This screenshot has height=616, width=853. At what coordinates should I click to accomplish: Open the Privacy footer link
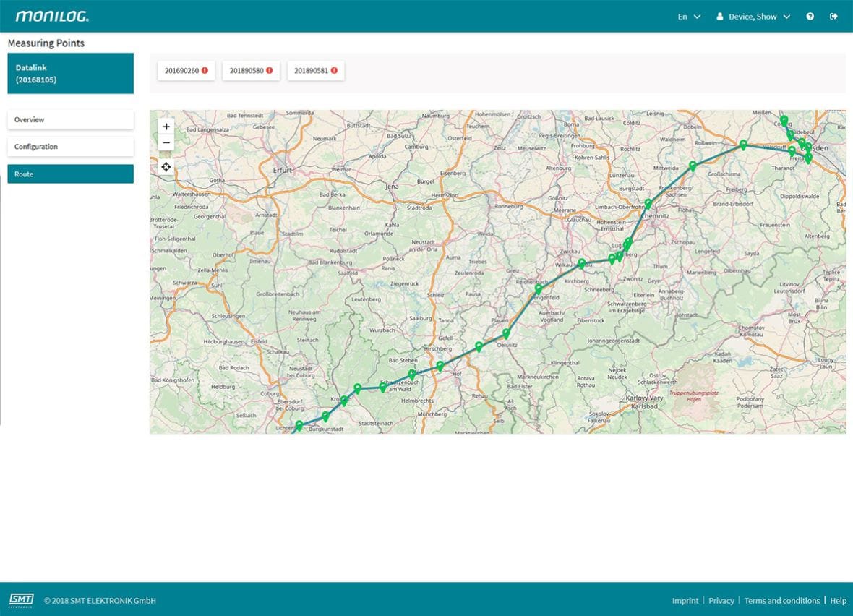click(x=721, y=601)
